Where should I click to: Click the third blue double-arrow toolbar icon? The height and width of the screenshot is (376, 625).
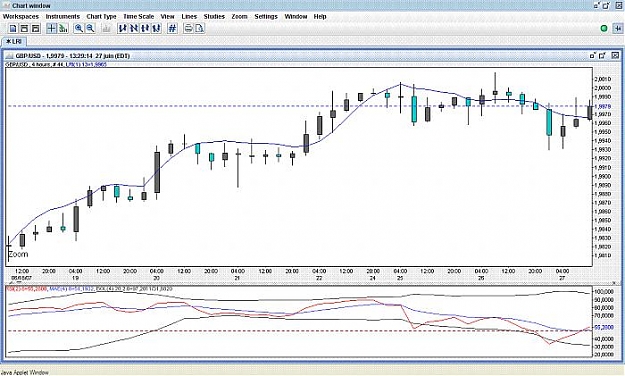click(x=145, y=28)
